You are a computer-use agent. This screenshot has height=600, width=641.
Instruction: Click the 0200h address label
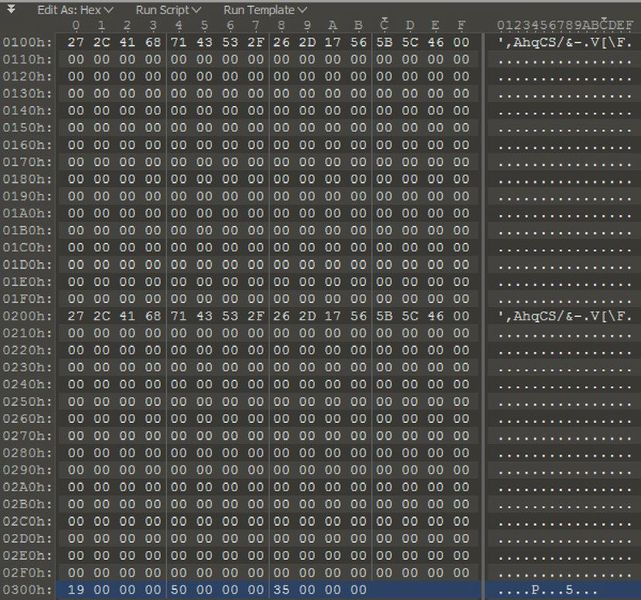27,316
